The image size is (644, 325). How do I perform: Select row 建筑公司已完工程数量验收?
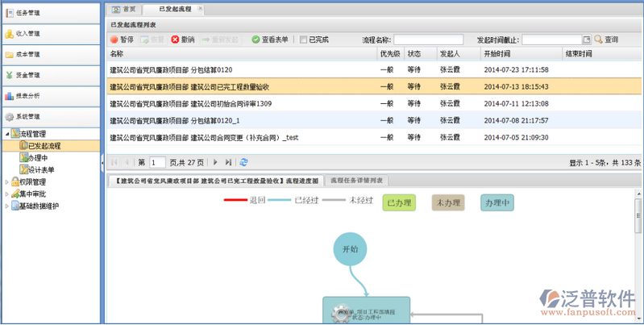[374, 87]
